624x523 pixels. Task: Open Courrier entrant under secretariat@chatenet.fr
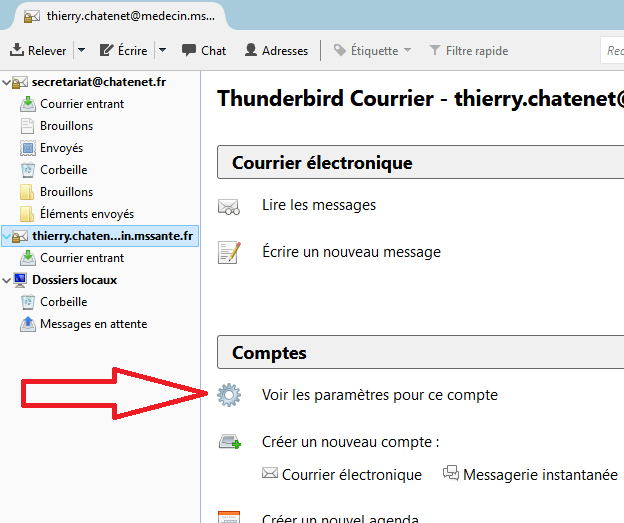click(x=82, y=104)
